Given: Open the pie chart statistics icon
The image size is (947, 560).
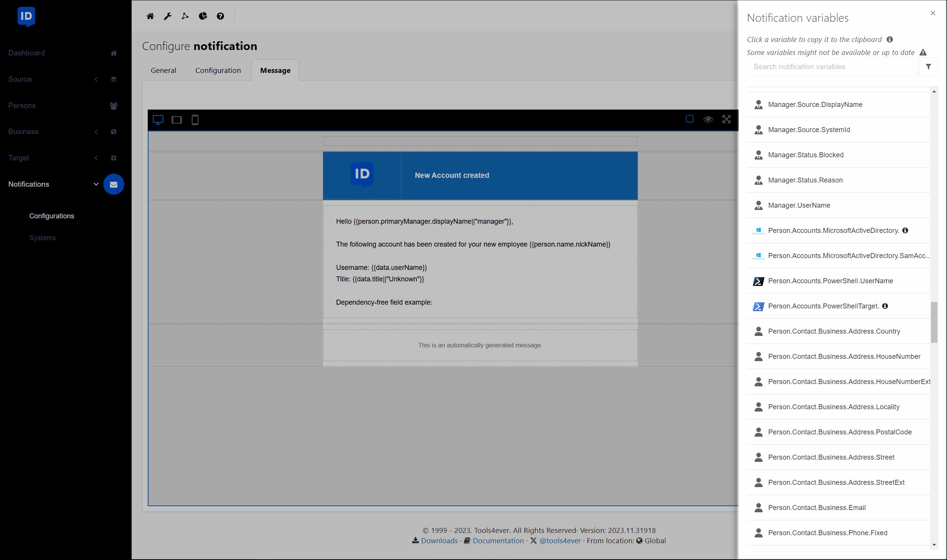Looking at the screenshot, I should pyautogui.click(x=203, y=16).
